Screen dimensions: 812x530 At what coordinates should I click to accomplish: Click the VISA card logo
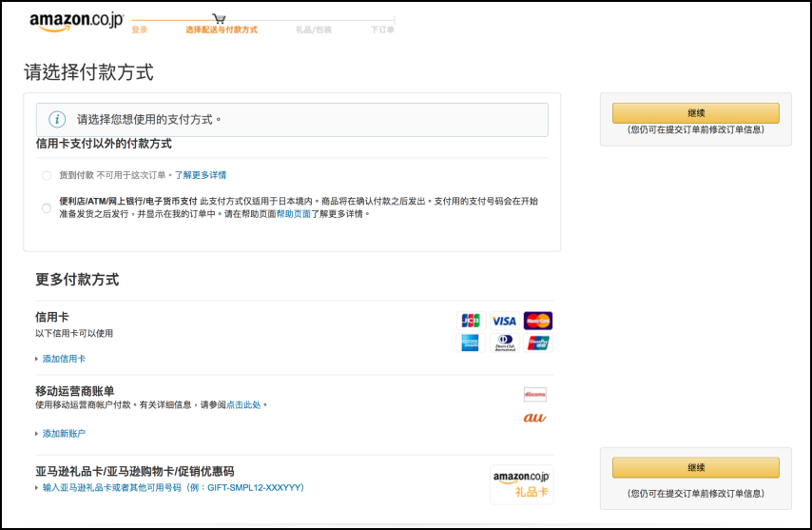point(504,321)
